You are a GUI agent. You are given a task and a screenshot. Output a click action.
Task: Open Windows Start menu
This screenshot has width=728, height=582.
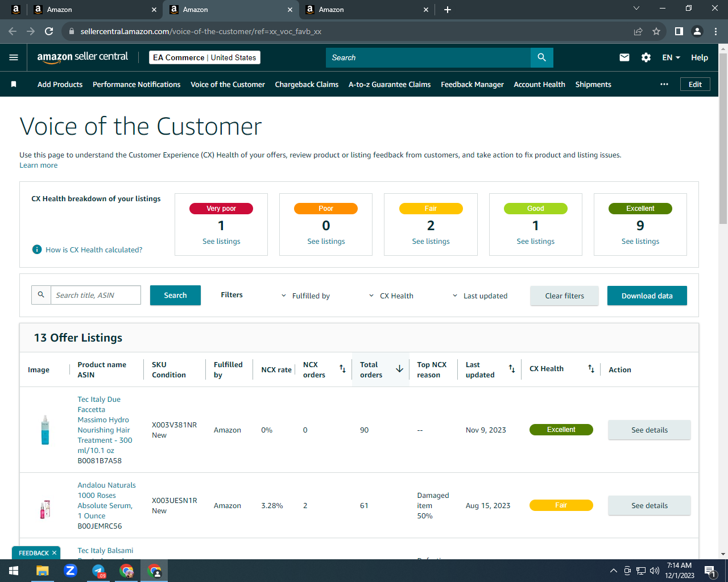[14, 571]
